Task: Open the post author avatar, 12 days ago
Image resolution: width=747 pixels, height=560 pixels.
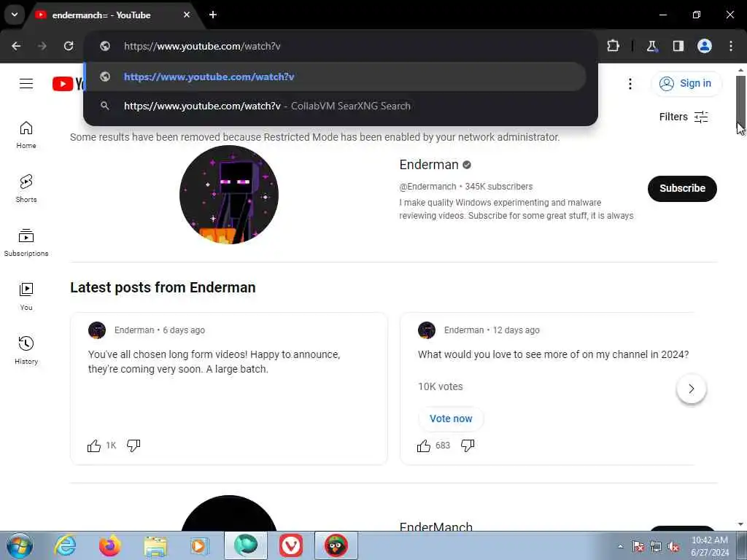Action: 426,330
